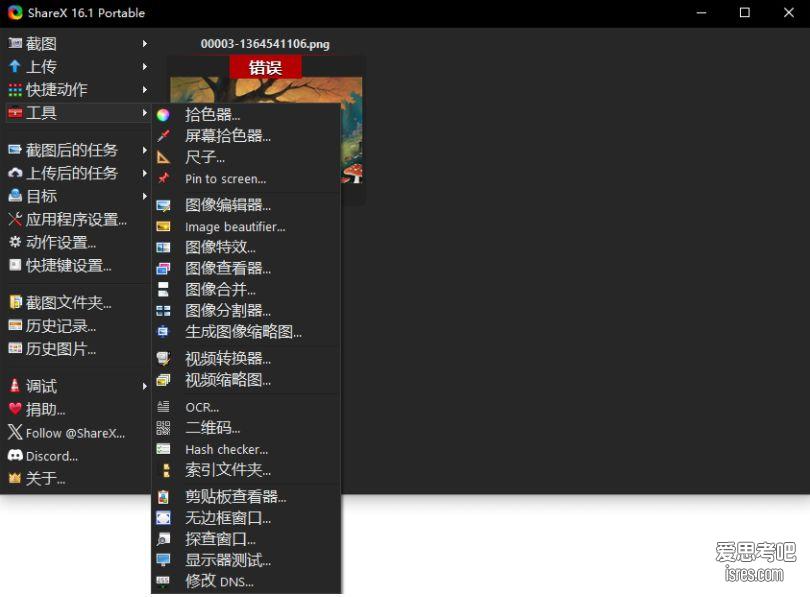This screenshot has height=597, width=810.
Task: Follow @ShareX link
Action: (77, 433)
